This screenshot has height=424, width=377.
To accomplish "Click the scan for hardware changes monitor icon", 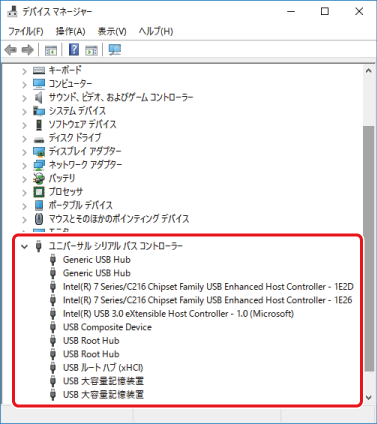I will point(115,50).
